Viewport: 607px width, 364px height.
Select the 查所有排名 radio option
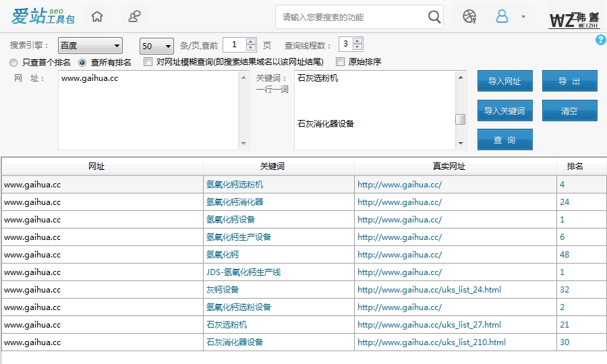tap(82, 62)
